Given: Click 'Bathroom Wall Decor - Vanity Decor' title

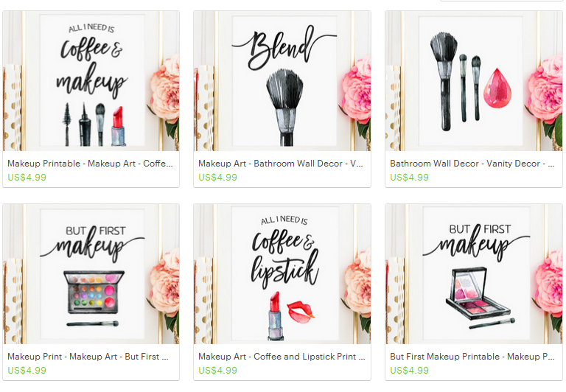Looking at the screenshot, I should [x=472, y=164].
